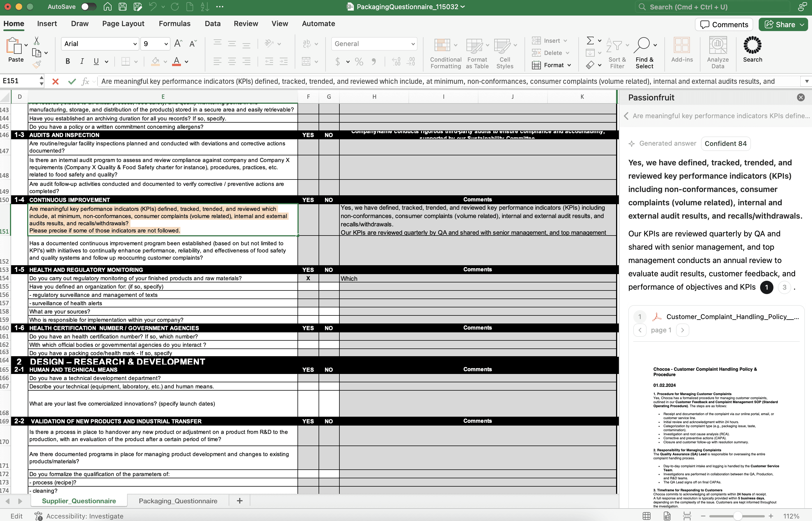
Task: Expand the General number format dropdown
Action: [413, 44]
